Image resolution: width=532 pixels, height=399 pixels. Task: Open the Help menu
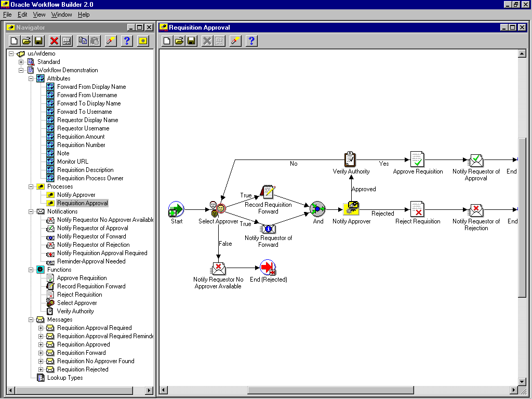[84, 15]
